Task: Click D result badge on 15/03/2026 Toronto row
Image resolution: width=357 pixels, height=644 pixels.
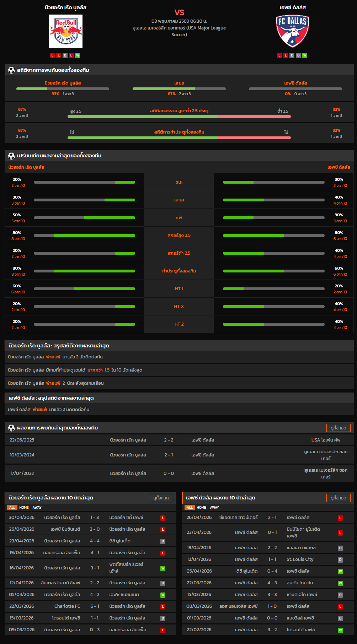Action: coord(163,618)
